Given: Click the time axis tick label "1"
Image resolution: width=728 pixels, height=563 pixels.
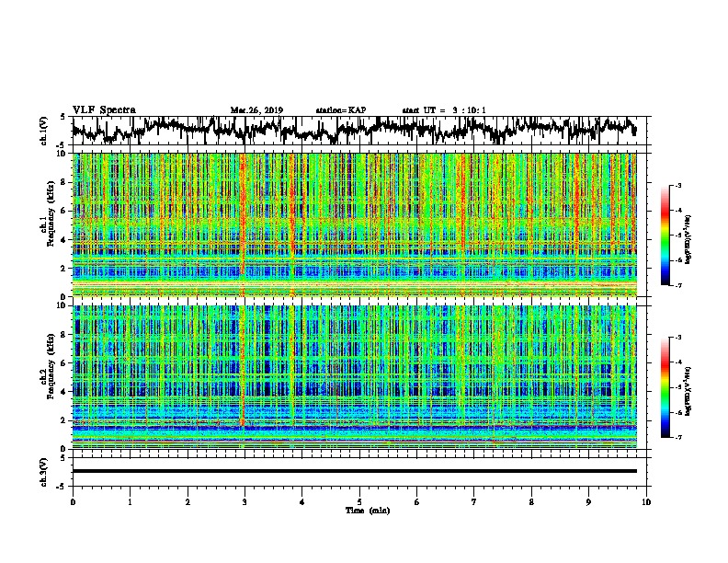Looking at the screenshot, I should click(x=130, y=502).
